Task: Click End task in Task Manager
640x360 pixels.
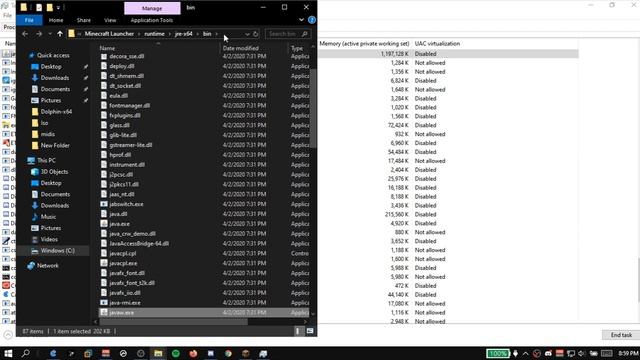Action: [621, 335]
